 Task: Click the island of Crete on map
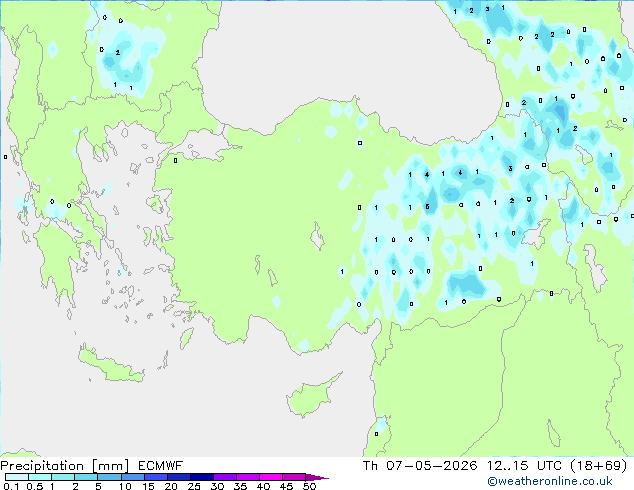point(111,365)
